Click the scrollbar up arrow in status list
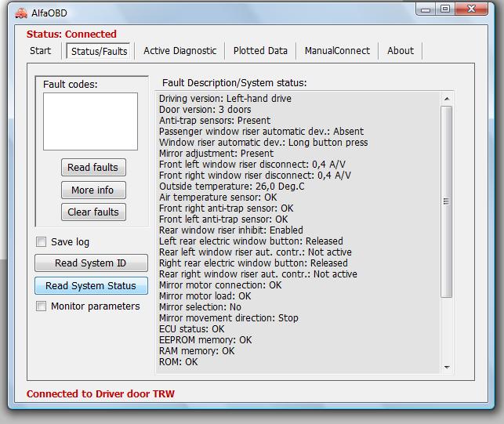Viewport: 504px width, 424px height. point(447,99)
